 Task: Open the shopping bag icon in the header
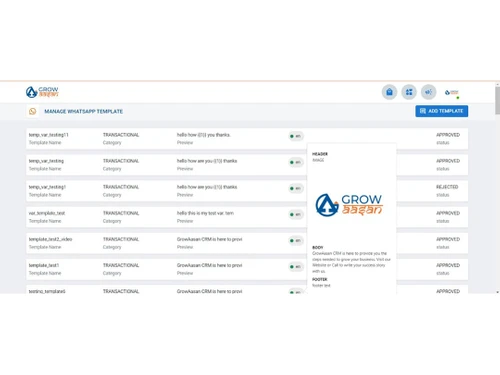tap(389, 92)
